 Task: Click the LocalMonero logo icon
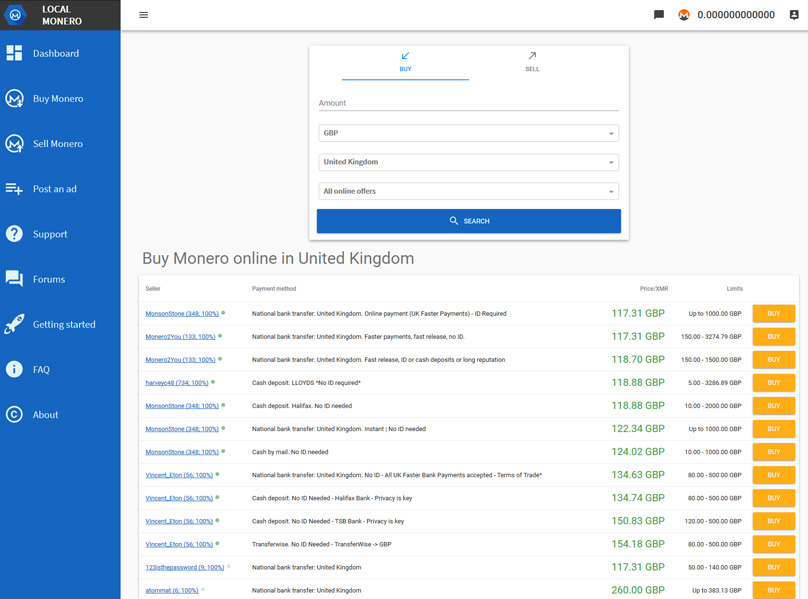15,15
